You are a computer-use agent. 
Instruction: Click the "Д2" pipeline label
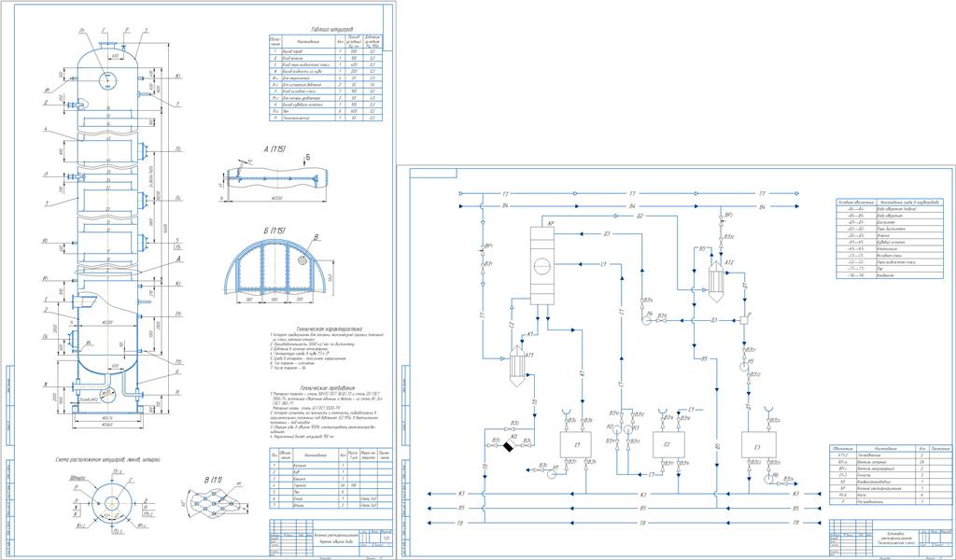(640, 217)
